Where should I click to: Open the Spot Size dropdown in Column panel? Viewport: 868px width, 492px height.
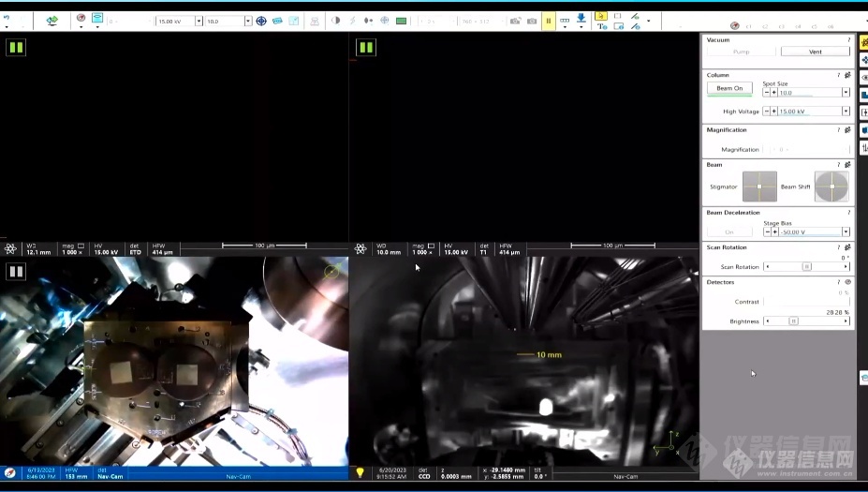pyautogui.click(x=846, y=93)
